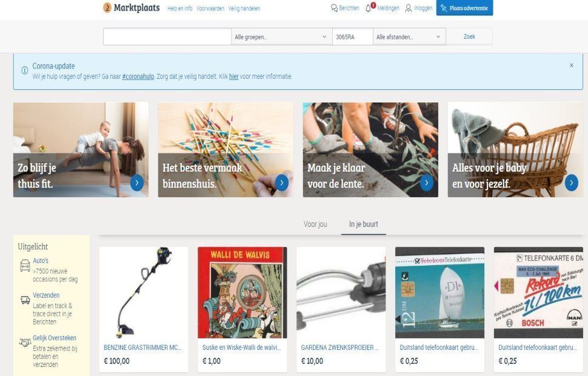Open the Meldingen notification bell
The image size is (588, 376).
(x=368, y=8)
